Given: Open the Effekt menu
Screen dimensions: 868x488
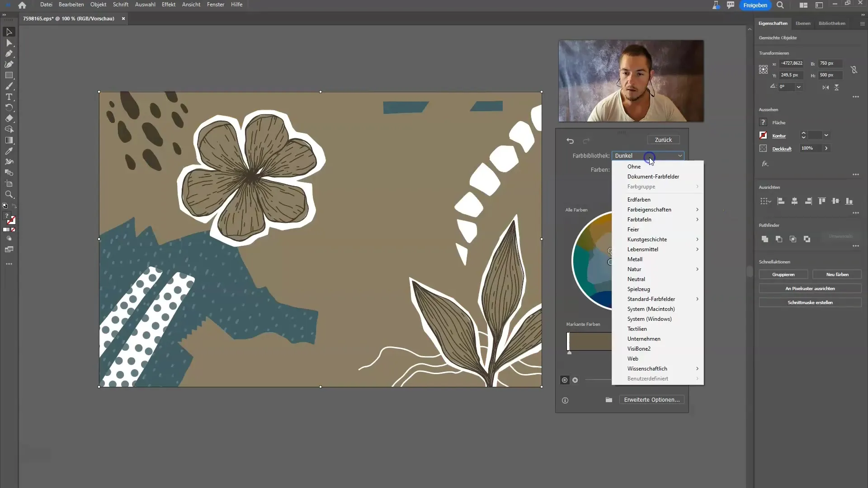Looking at the screenshot, I should [x=169, y=5].
